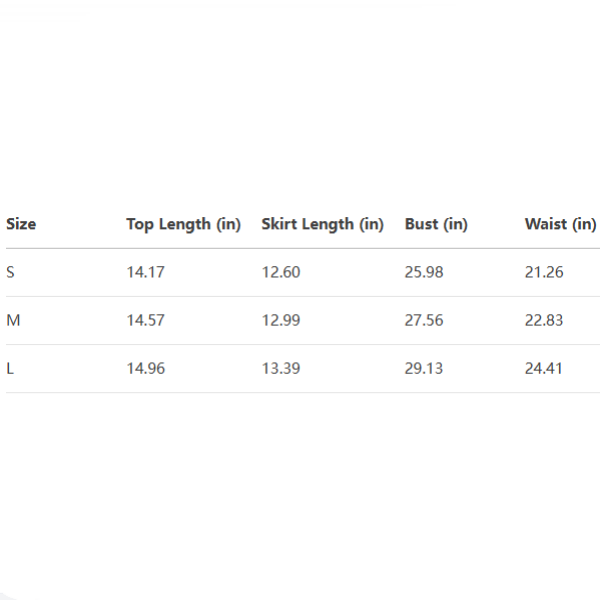Viewport: 600px width, 600px height.
Task: Click the 27.56 bust measurement
Action: pos(424,320)
